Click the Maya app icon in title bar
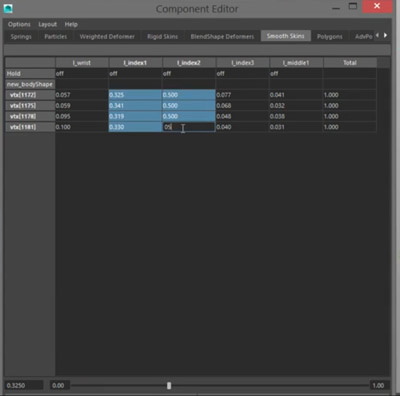Screen dimensions: 400x396 coord(8,8)
